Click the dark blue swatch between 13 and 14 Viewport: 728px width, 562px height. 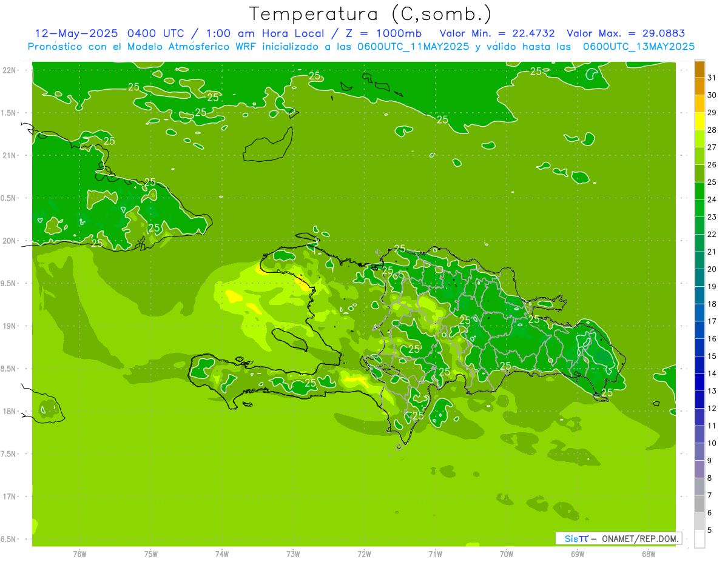pos(699,383)
